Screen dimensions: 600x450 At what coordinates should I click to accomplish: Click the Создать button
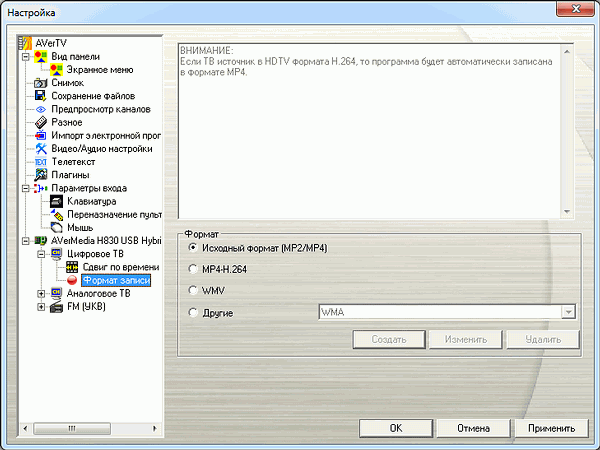coord(389,339)
